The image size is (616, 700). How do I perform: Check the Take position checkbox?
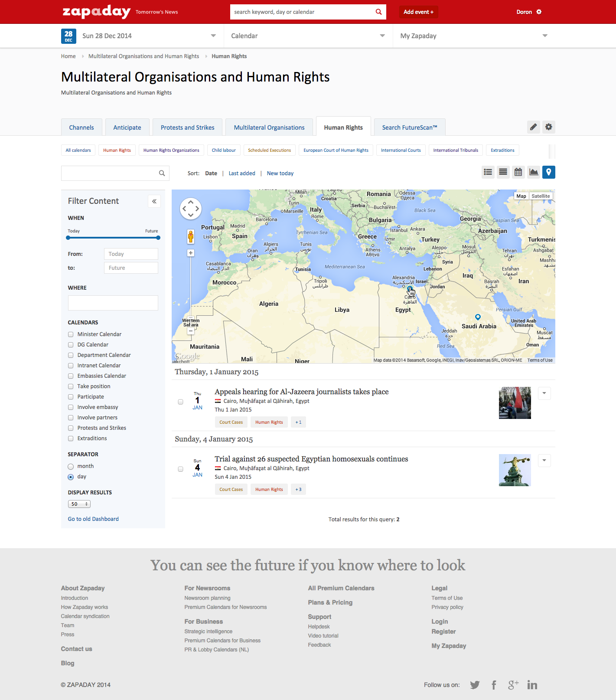tap(71, 386)
